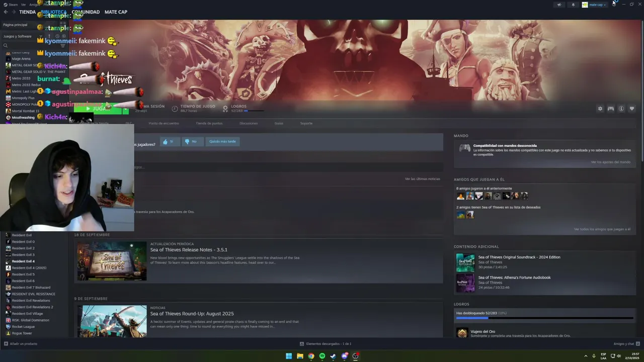The image size is (644, 362).
Task: Click the LOGROS trophy icon in header
Action: point(225,109)
